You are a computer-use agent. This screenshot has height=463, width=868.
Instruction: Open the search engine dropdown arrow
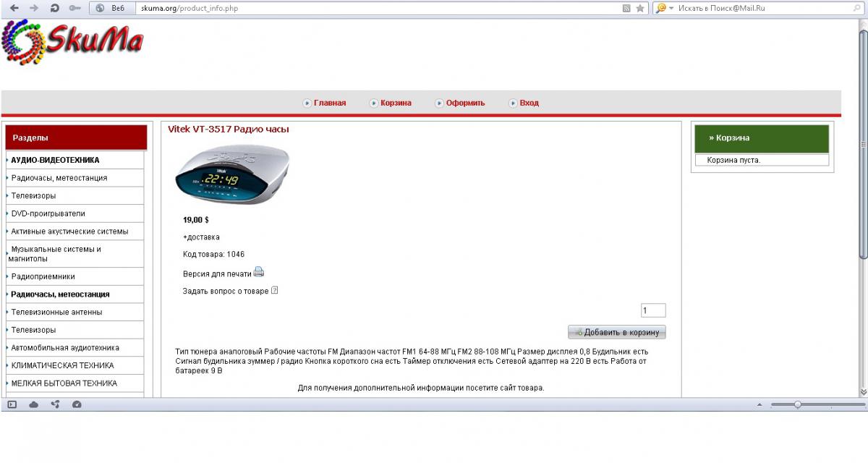[x=671, y=9]
